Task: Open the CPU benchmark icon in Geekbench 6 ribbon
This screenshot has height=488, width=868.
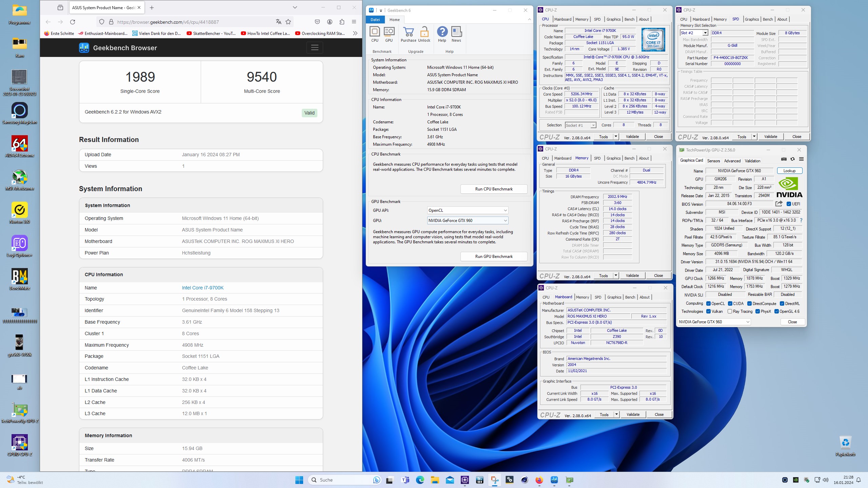Action: tap(375, 34)
